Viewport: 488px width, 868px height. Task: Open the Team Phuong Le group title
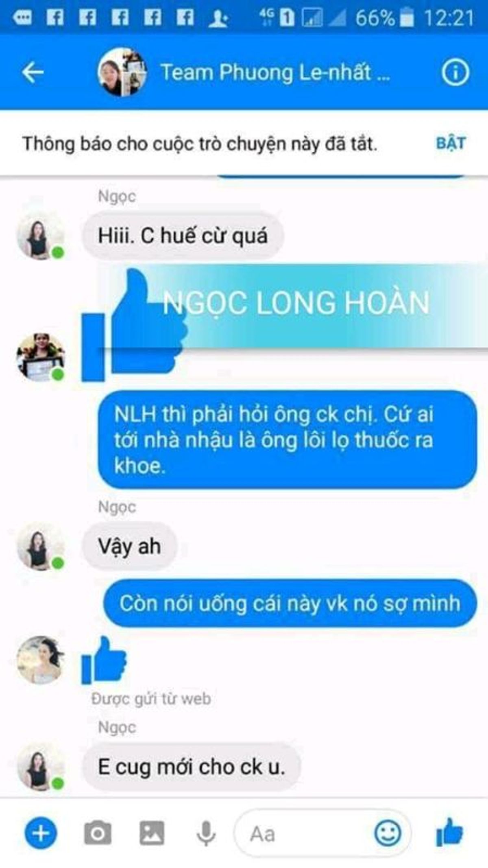tap(275, 72)
